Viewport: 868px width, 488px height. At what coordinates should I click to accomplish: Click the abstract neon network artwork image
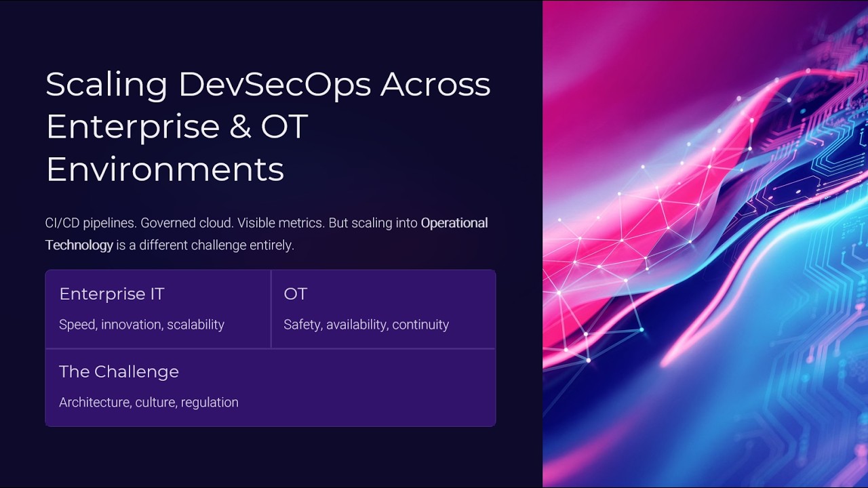click(705, 244)
